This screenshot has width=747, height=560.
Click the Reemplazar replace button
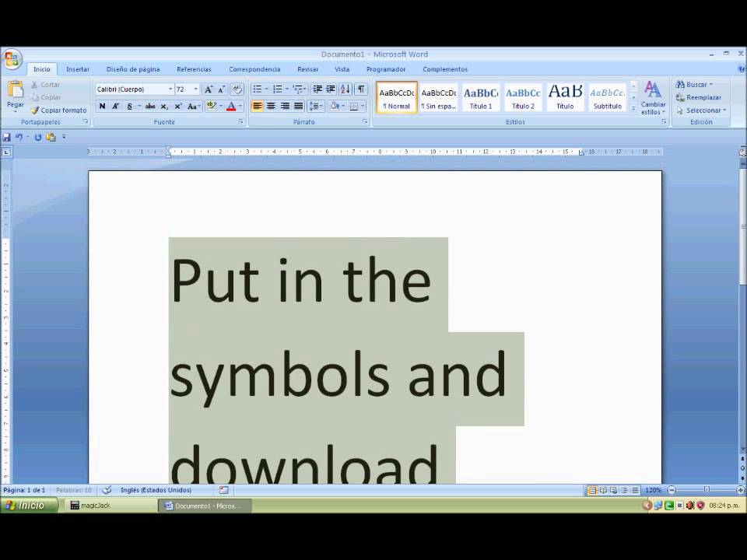699,97
